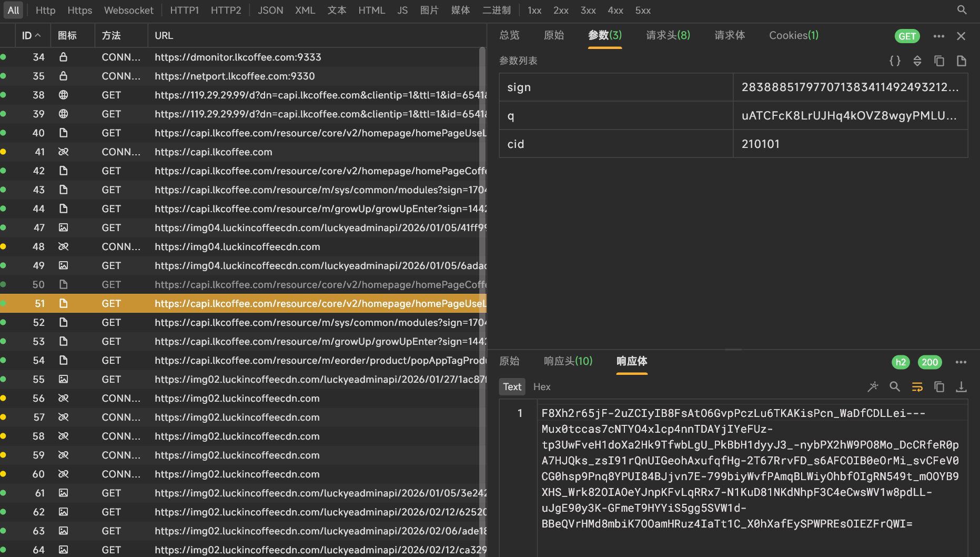Open the 请求头(8) tab
This screenshot has height=557, width=980.
[x=668, y=35]
